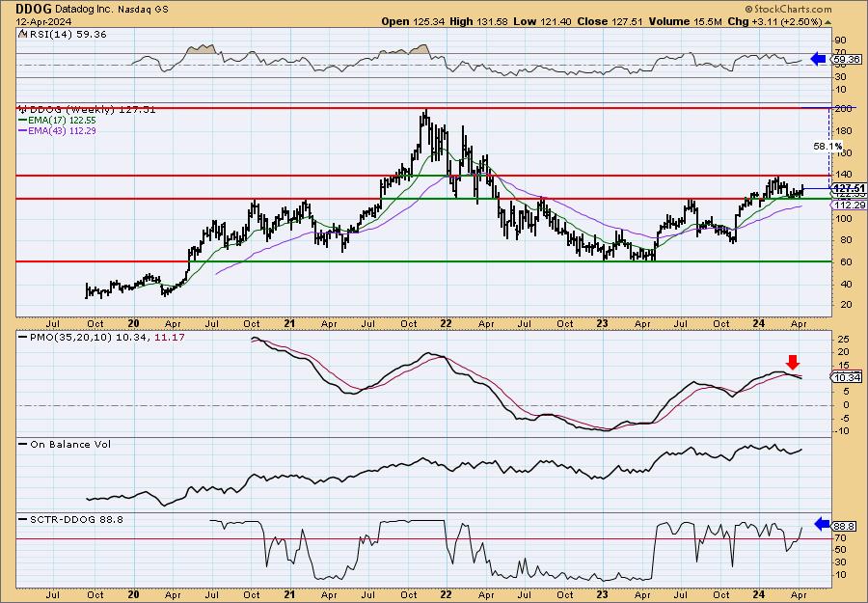
Task: Select the RSI(14) 59.36 legend label
Action: tap(67, 35)
